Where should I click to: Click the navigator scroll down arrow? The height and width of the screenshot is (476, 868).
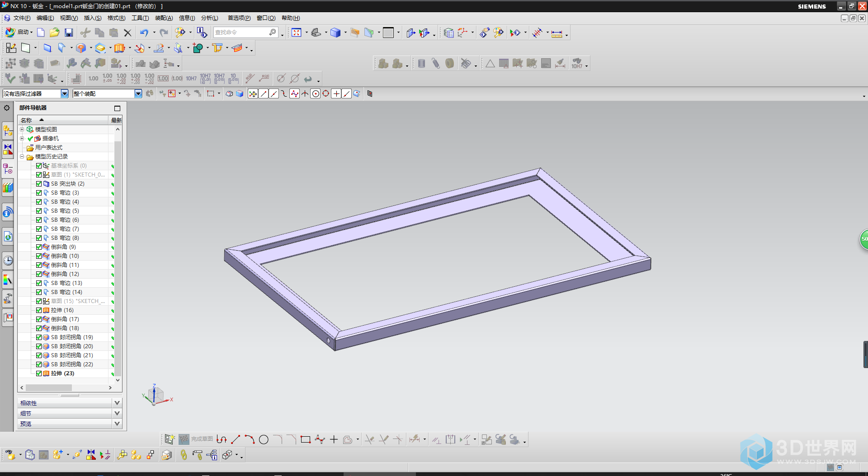point(118,380)
